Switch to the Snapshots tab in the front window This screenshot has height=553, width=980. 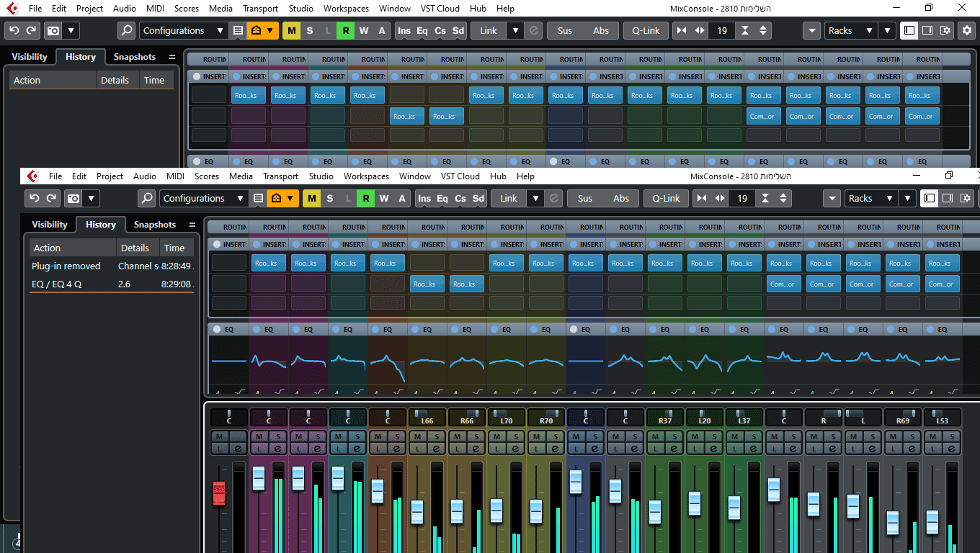154,225
